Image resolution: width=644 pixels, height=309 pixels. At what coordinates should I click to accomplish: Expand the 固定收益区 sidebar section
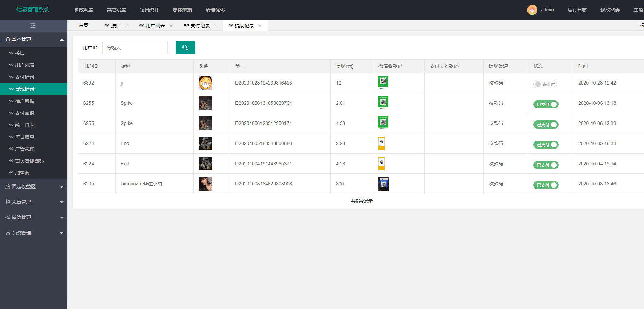(x=34, y=186)
